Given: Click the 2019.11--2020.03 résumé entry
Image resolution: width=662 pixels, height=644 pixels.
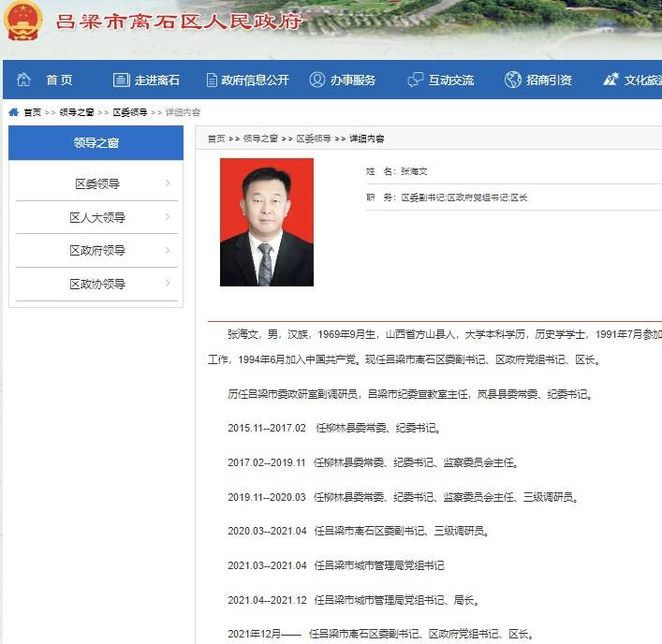Looking at the screenshot, I should pos(404,497).
